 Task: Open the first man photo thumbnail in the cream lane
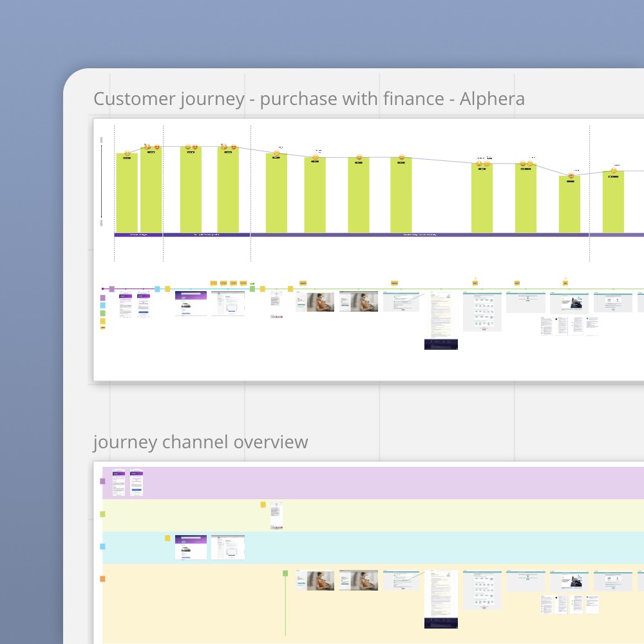[315, 580]
